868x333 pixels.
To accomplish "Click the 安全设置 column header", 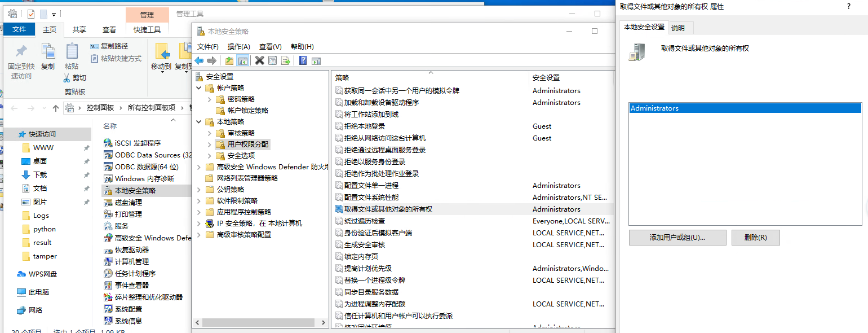I will pyautogui.click(x=572, y=78).
